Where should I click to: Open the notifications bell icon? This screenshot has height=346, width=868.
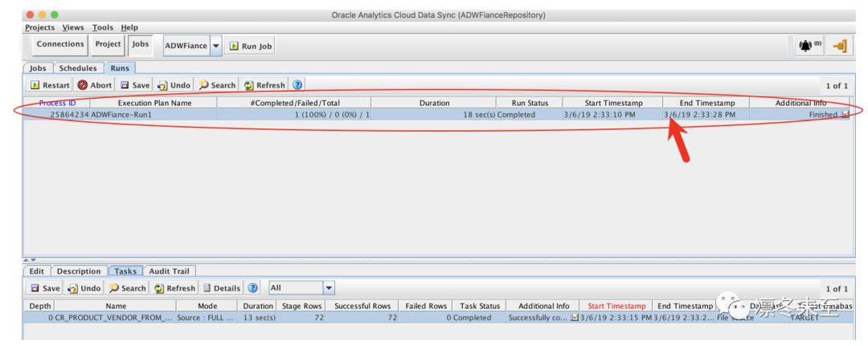809,46
